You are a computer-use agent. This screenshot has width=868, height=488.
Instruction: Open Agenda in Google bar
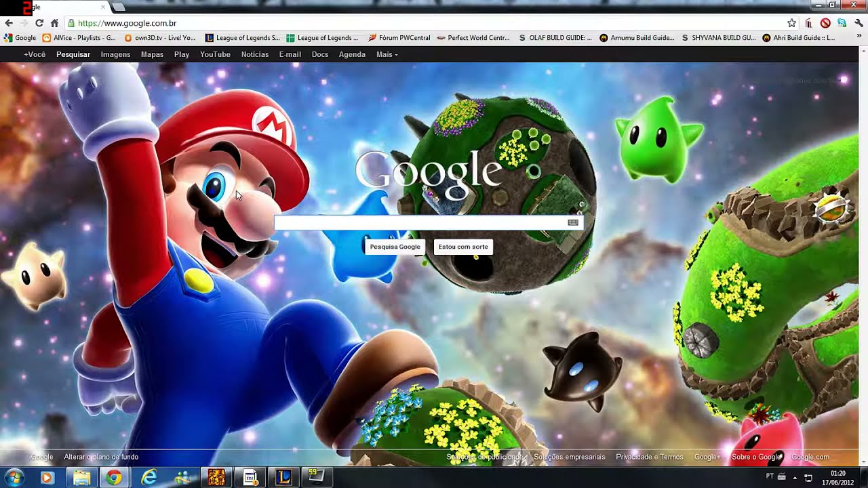point(352,54)
